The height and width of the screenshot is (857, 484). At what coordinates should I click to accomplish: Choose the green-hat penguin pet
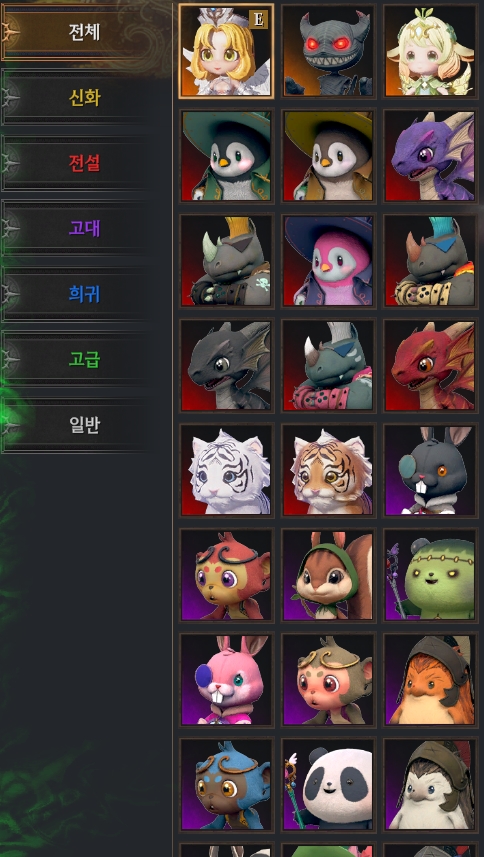click(x=226, y=156)
